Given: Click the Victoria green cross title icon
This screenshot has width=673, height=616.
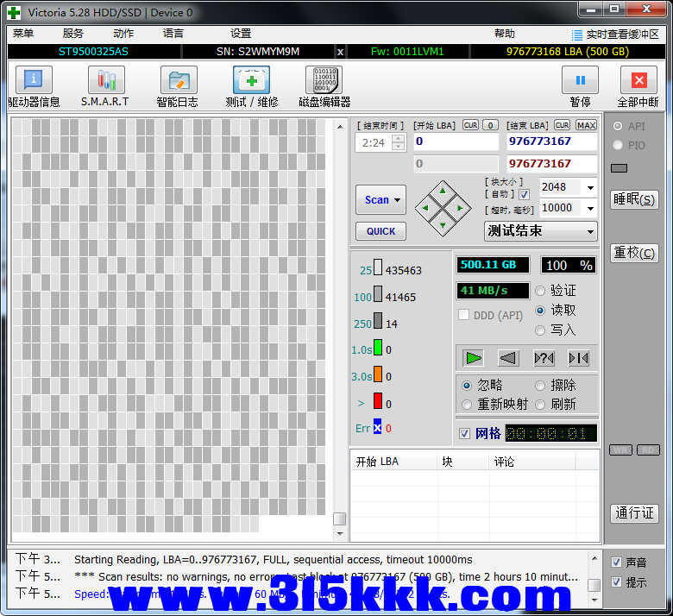Looking at the screenshot, I should [x=14, y=12].
